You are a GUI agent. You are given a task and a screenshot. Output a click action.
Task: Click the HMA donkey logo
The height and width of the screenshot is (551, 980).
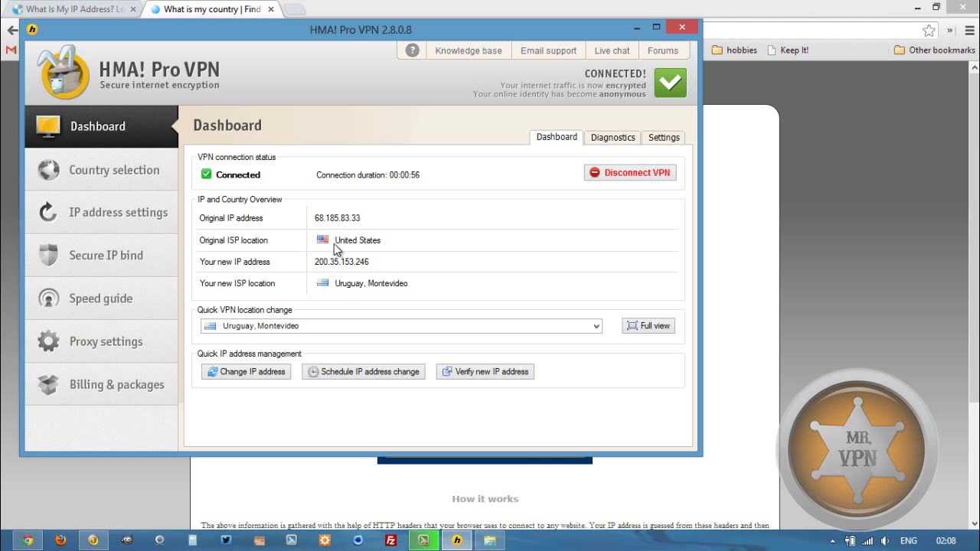[65, 73]
